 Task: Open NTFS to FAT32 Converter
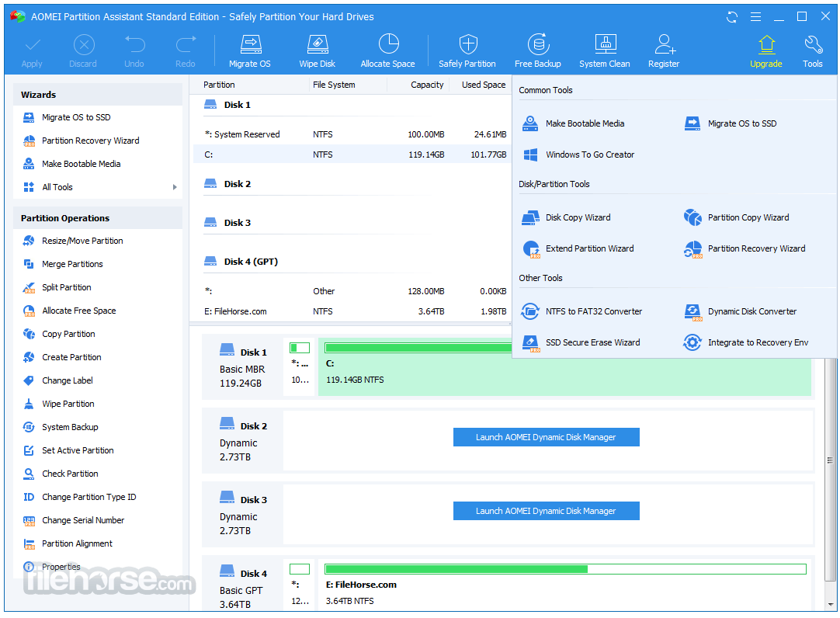(581, 311)
